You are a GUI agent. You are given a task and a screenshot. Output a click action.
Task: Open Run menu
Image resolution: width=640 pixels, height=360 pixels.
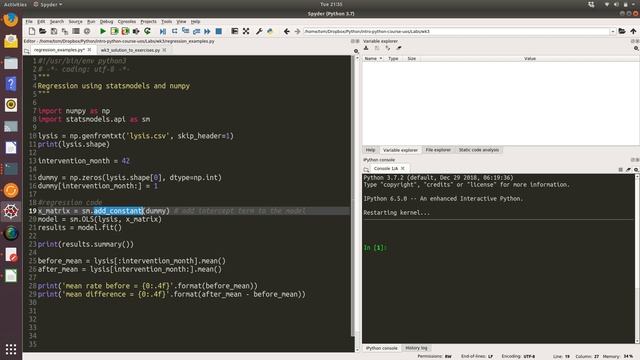pos(91,22)
